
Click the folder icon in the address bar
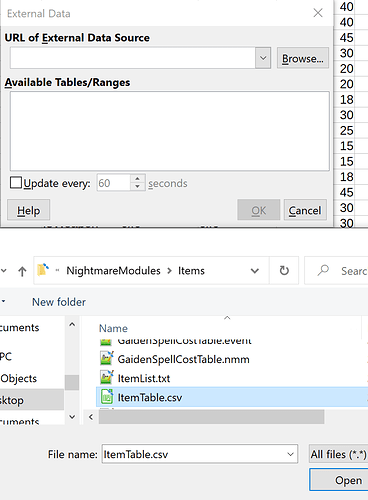tap(43, 270)
